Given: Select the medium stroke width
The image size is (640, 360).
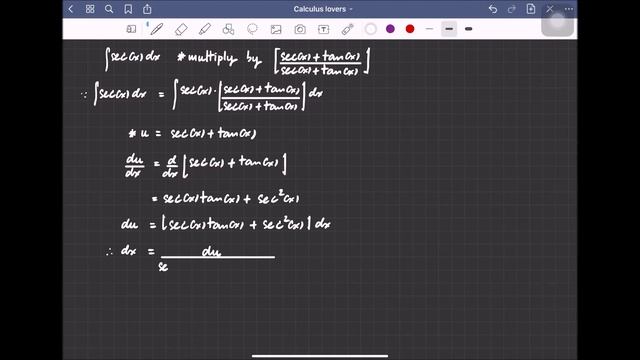Looking at the screenshot, I should pyautogui.click(x=449, y=29).
